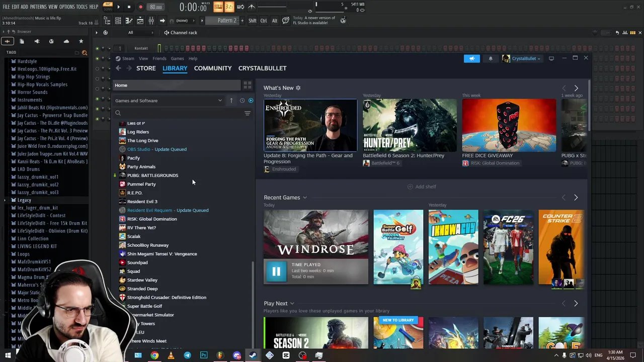This screenshot has height=362, width=644.
Task: Toggle the ready-to-play filter icon
Action: 251,101
